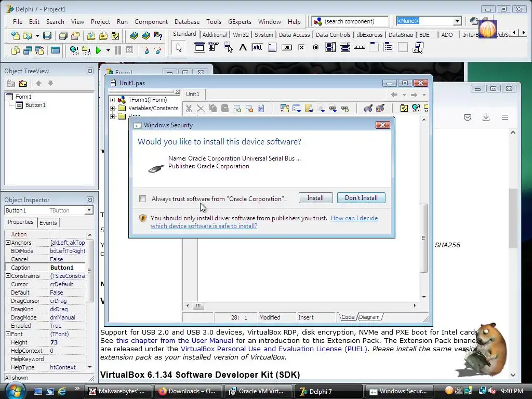Viewport: 532px width, 399px height.
Task: Click the Save floppy disk icon
Action: pos(47,35)
